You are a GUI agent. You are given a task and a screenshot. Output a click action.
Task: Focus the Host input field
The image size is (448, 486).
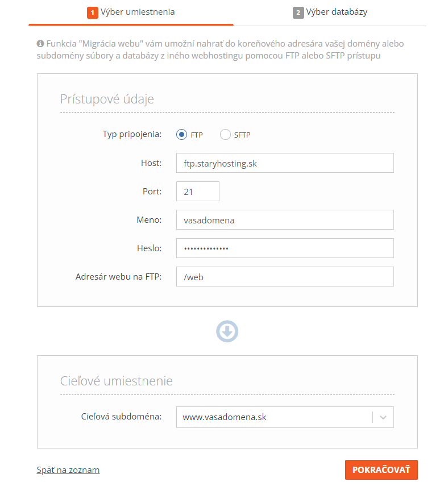point(285,163)
